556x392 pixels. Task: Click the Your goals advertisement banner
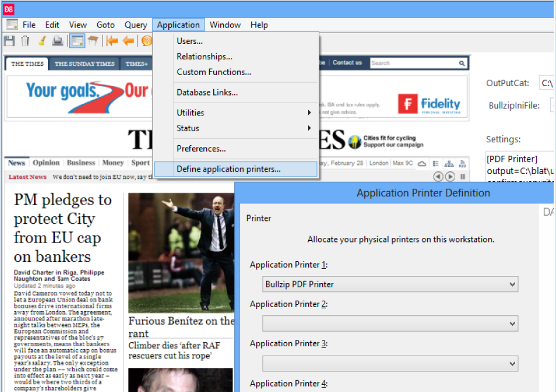click(80, 97)
